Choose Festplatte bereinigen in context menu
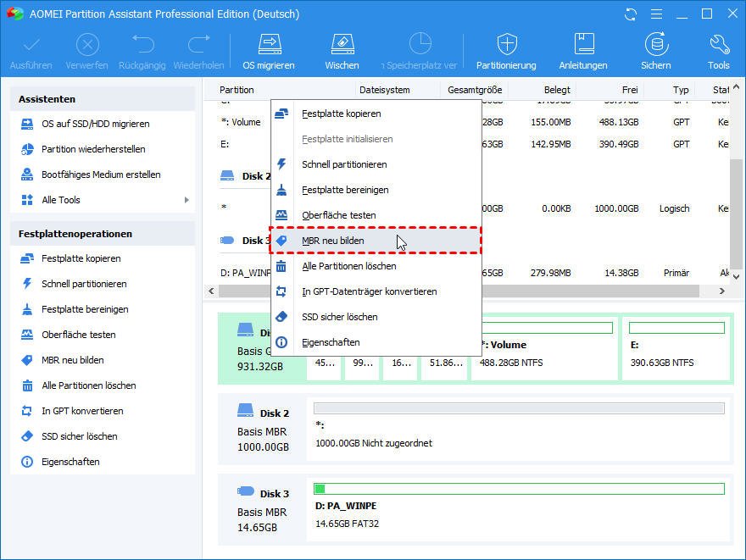Viewport: 746px width, 560px height. tap(376, 190)
